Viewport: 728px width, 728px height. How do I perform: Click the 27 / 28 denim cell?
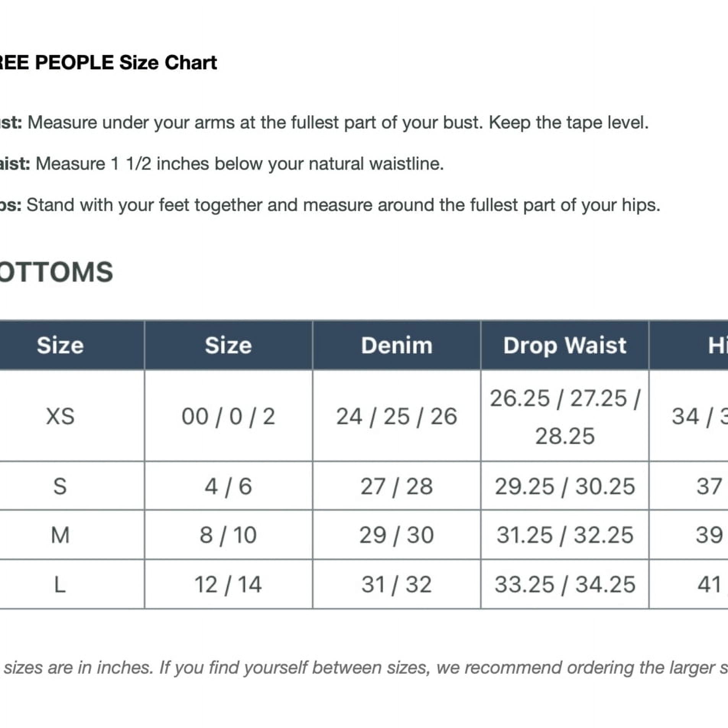[396, 486]
